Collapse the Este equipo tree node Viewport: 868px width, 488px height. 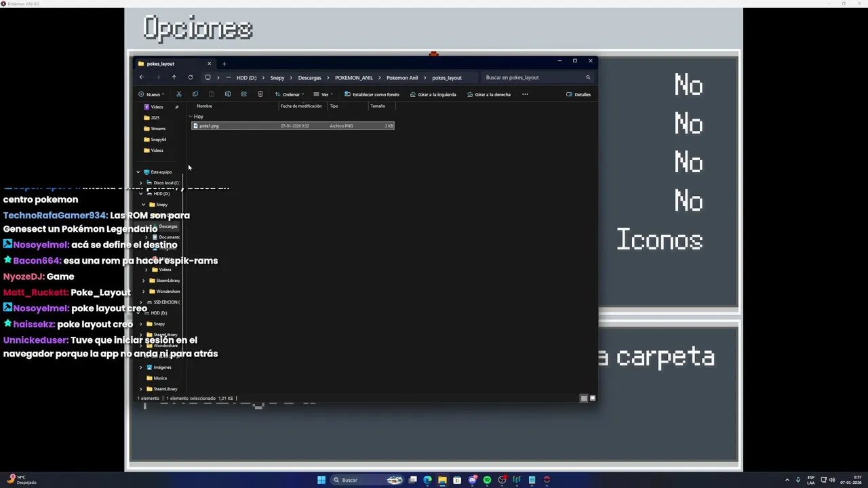[x=138, y=172]
